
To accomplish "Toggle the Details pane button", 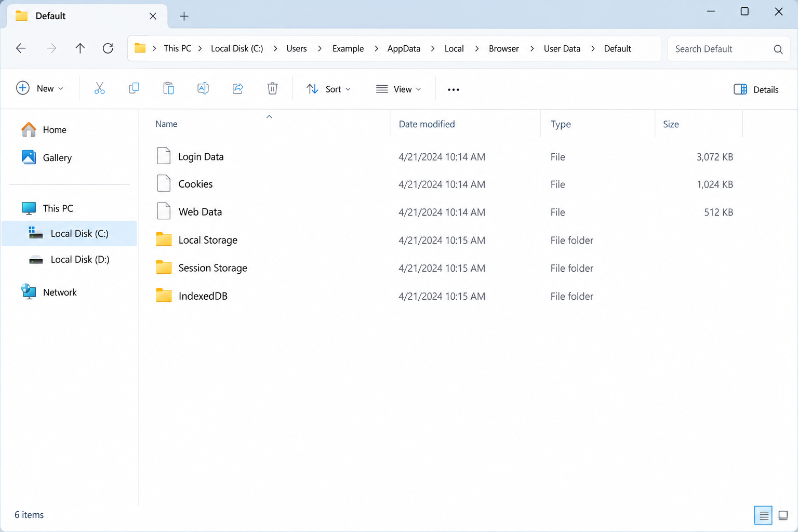I will 756,89.
